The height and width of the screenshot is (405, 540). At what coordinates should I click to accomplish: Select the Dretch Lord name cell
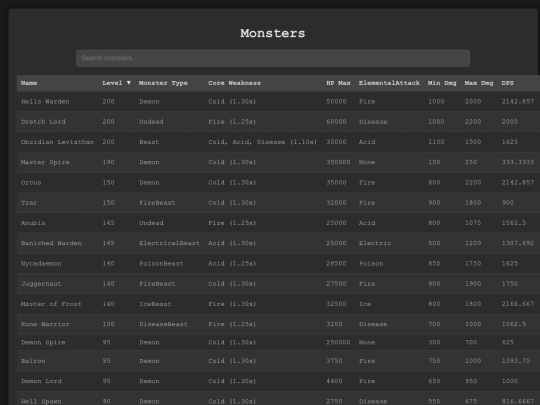(43, 122)
